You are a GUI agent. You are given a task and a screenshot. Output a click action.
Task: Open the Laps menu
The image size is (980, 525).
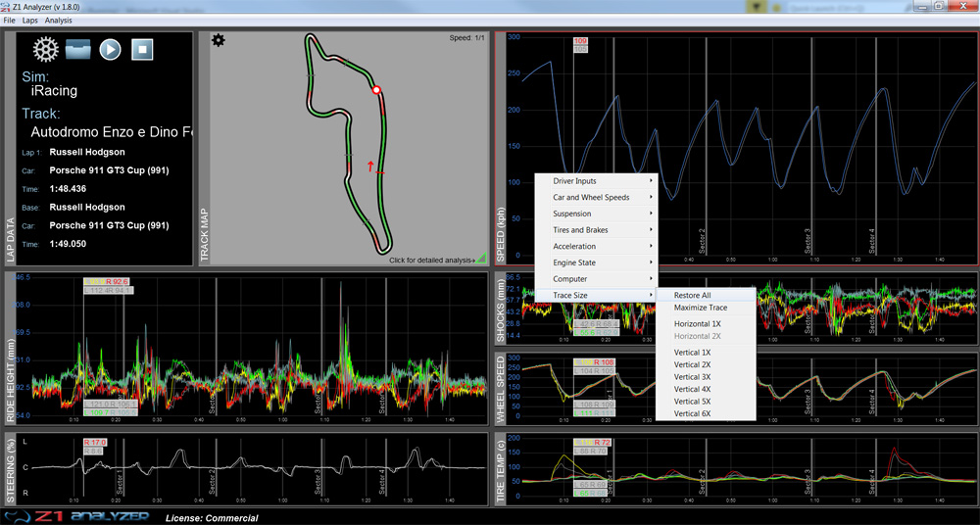(30, 20)
